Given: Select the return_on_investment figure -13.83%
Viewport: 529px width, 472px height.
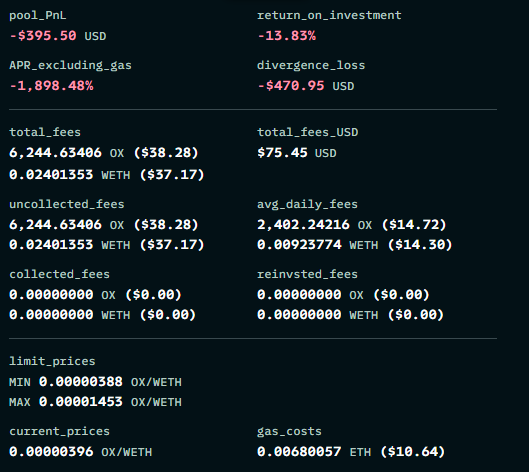Looking at the screenshot, I should [286, 35].
